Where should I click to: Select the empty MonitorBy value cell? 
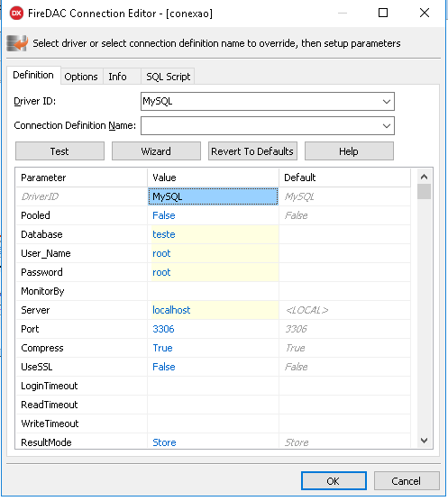click(213, 291)
